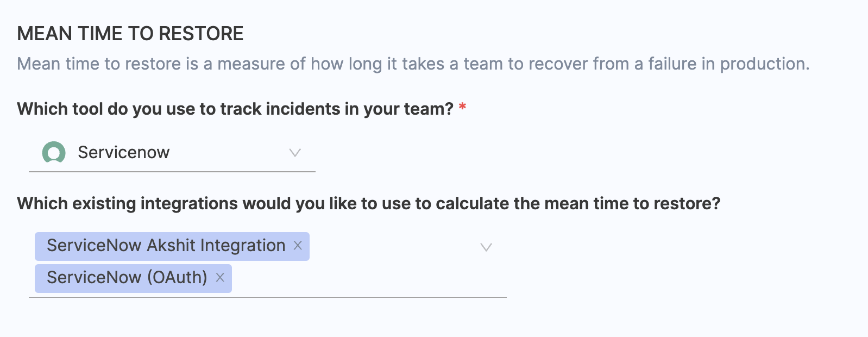
Task: Click the selected Servicenow value text
Action: point(123,153)
